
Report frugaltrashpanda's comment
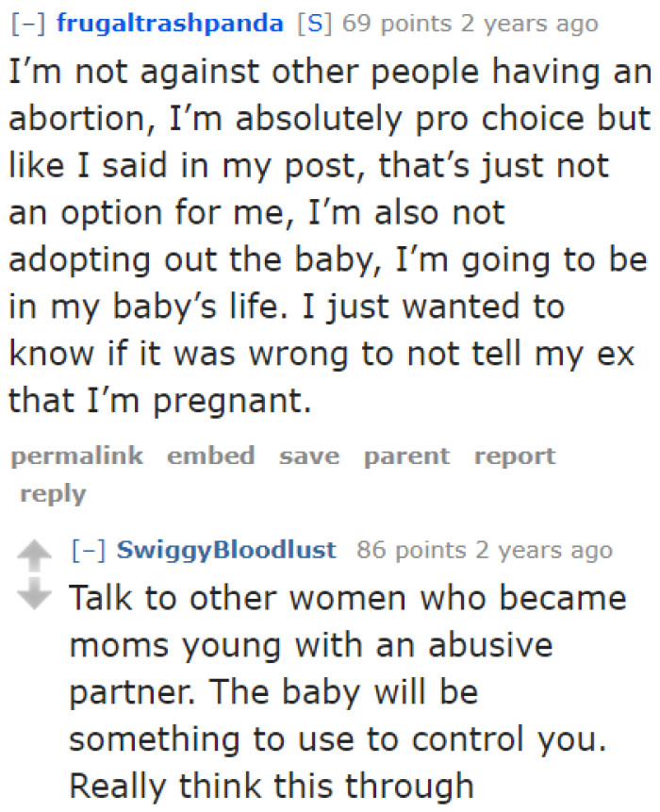(516, 456)
